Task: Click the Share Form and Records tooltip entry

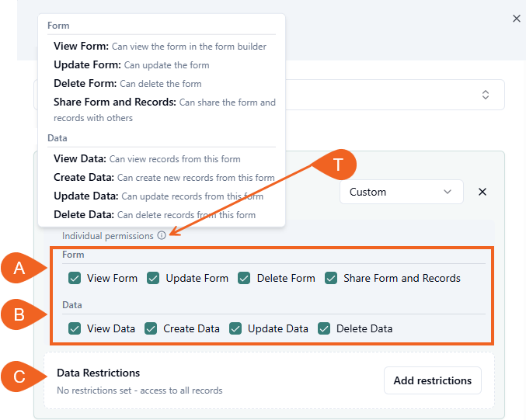Action: pos(115,102)
